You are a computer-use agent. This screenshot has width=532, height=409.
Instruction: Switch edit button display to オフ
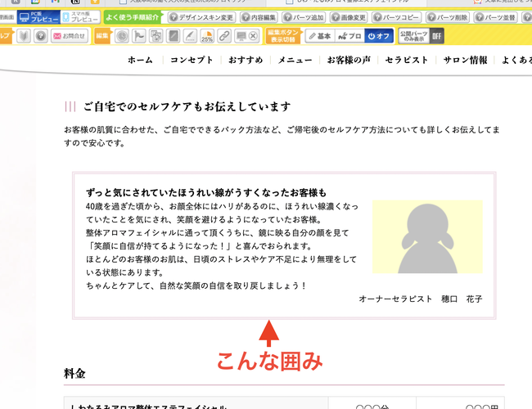tap(378, 36)
